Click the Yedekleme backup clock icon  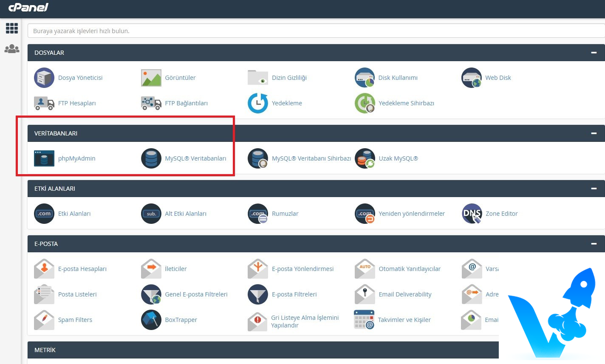coord(258,103)
